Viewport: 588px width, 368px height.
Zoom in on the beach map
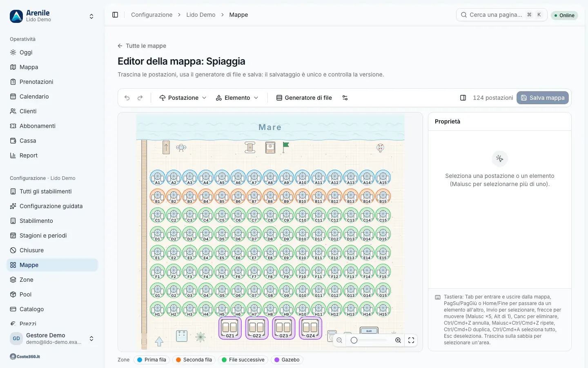pyautogui.click(x=398, y=340)
